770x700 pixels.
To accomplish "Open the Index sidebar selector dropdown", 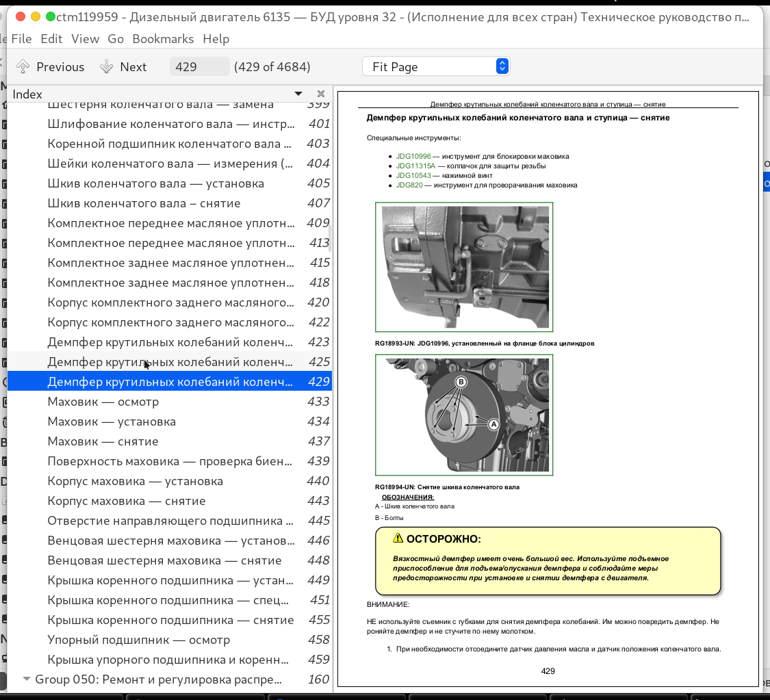I will [x=298, y=94].
